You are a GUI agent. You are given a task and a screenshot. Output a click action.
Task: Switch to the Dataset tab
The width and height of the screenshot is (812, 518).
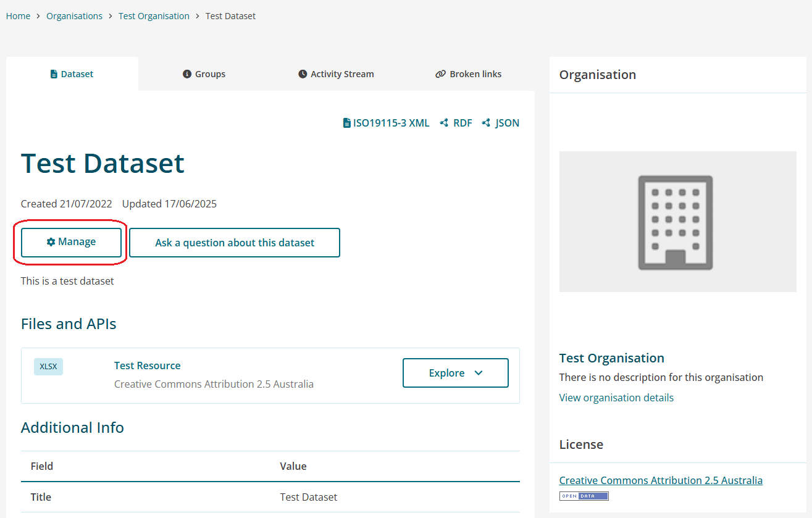tap(72, 74)
